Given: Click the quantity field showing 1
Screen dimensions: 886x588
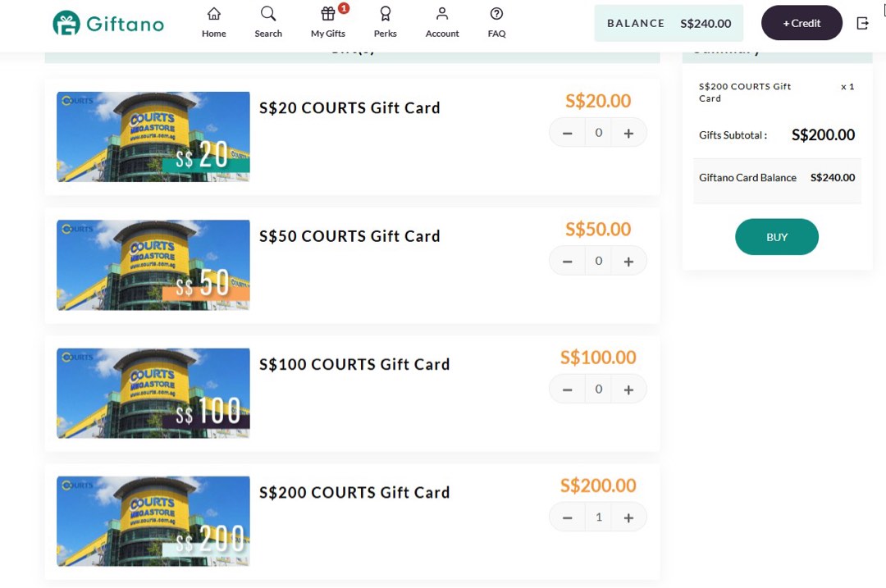Looking at the screenshot, I should [x=598, y=517].
